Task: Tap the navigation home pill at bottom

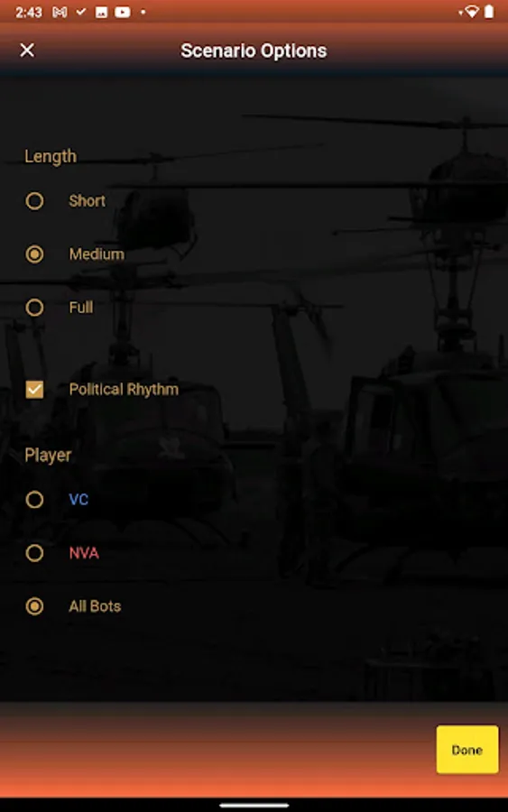Action: [x=254, y=806]
